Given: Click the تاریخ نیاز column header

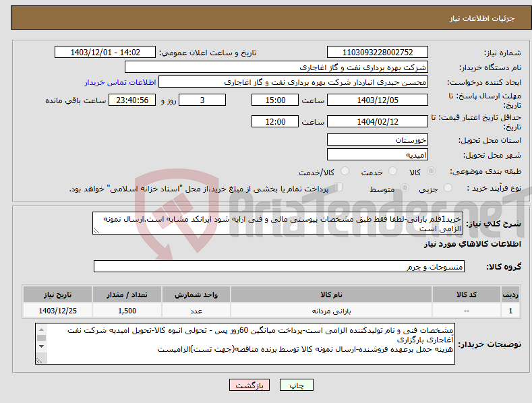Looking at the screenshot, I should click(58, 294).
